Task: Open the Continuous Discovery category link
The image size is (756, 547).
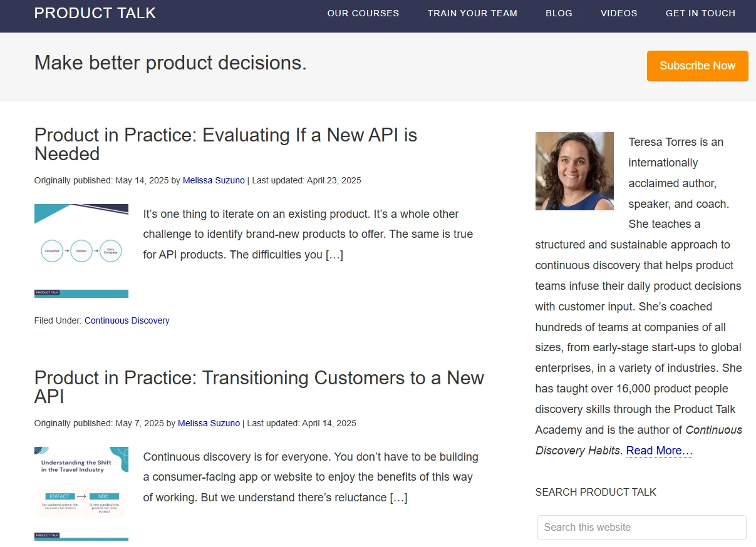Action: point(127,320)
